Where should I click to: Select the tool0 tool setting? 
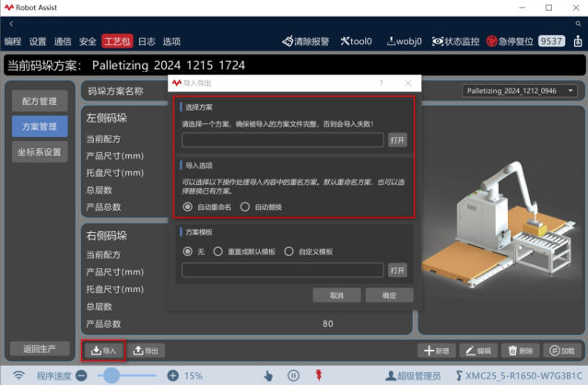(x=357, y=41)
